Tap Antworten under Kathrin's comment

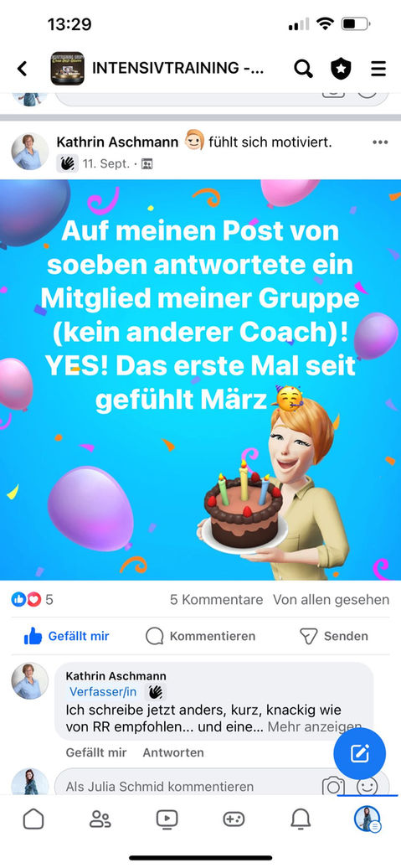click(173, 752)
